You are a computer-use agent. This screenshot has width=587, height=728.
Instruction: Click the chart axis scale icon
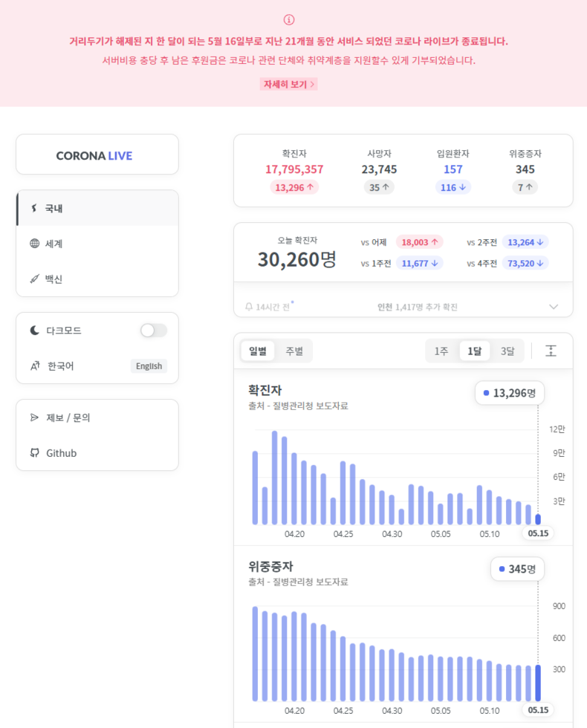(551, 351)
